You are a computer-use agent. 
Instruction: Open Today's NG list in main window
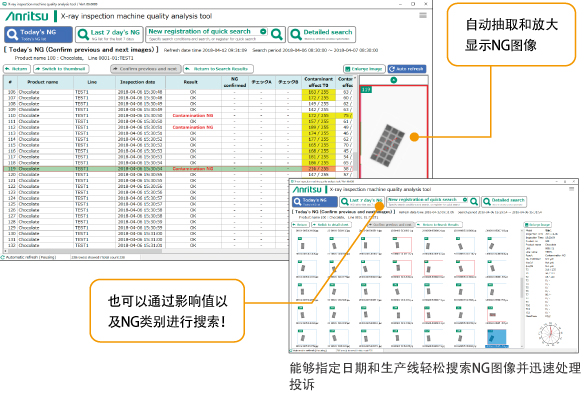pos(38,35)
